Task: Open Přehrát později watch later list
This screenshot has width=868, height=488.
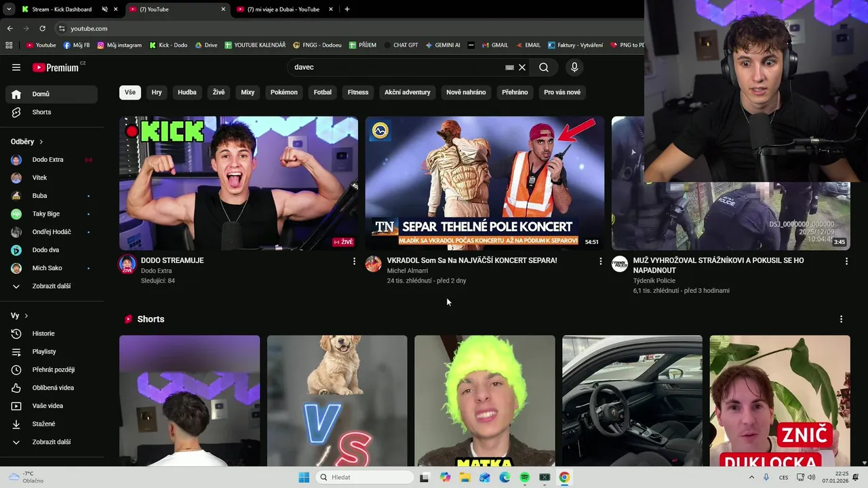Action: [x=52, y=369]
